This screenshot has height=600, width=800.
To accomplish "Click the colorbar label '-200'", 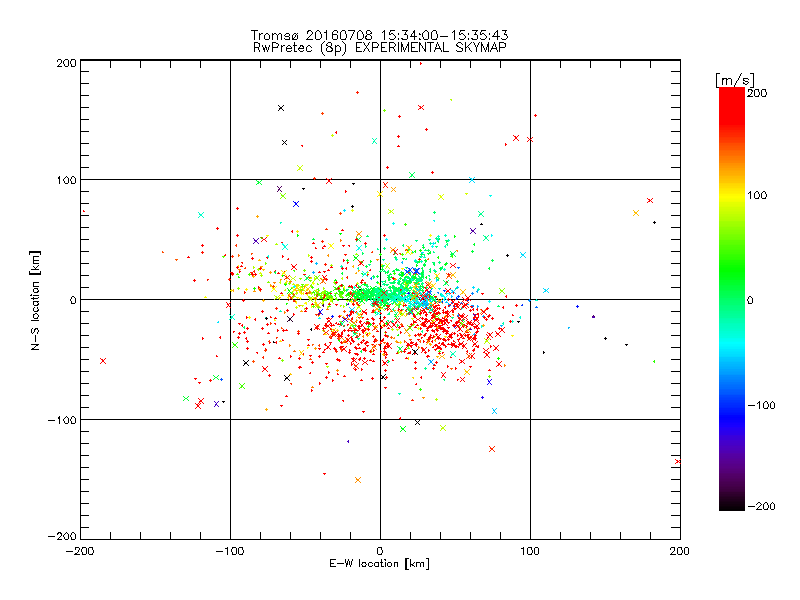I will (761, 506).
